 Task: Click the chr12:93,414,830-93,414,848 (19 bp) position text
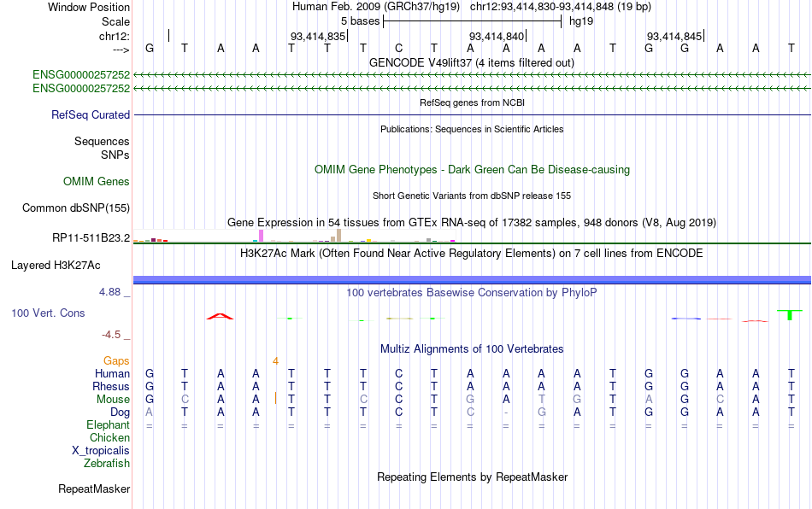[x=561, y=7]
